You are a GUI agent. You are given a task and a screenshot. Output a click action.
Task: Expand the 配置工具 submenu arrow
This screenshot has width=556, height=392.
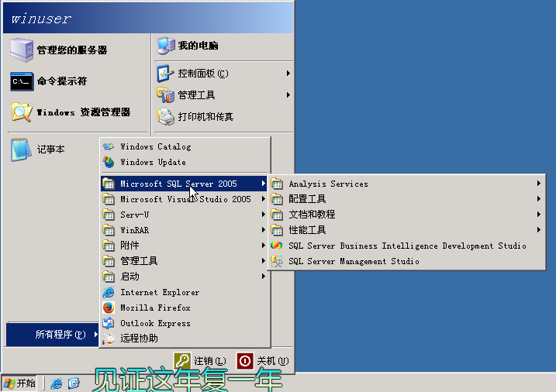click(x=539, y=199)
